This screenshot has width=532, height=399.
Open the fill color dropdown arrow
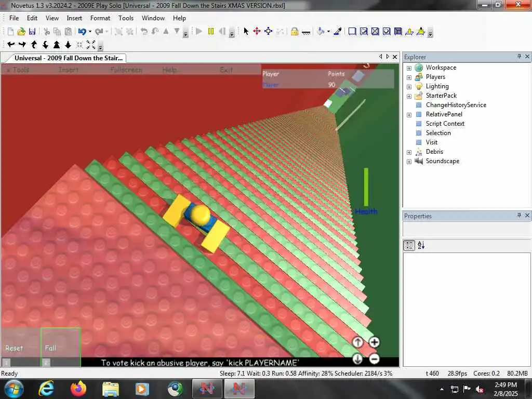click(x=328, y=32)
